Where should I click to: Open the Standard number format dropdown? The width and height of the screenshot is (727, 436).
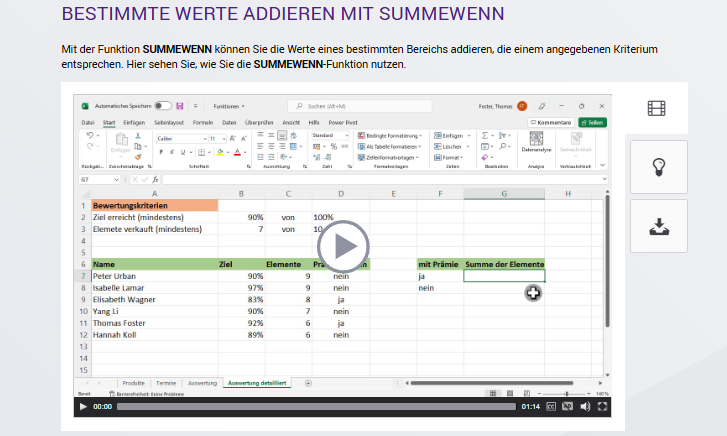coord(331,135)
